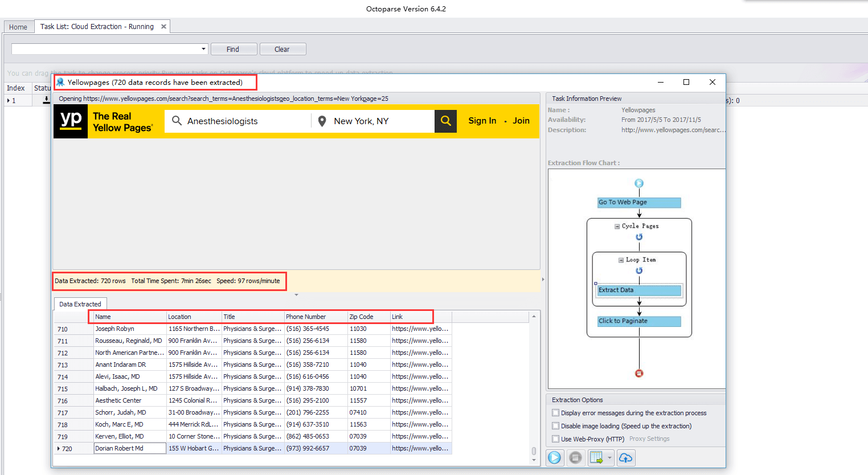This screenshot has height=475, width=868.
Task: Collapse the Loop Item node
Action: [x=621, y=260]
